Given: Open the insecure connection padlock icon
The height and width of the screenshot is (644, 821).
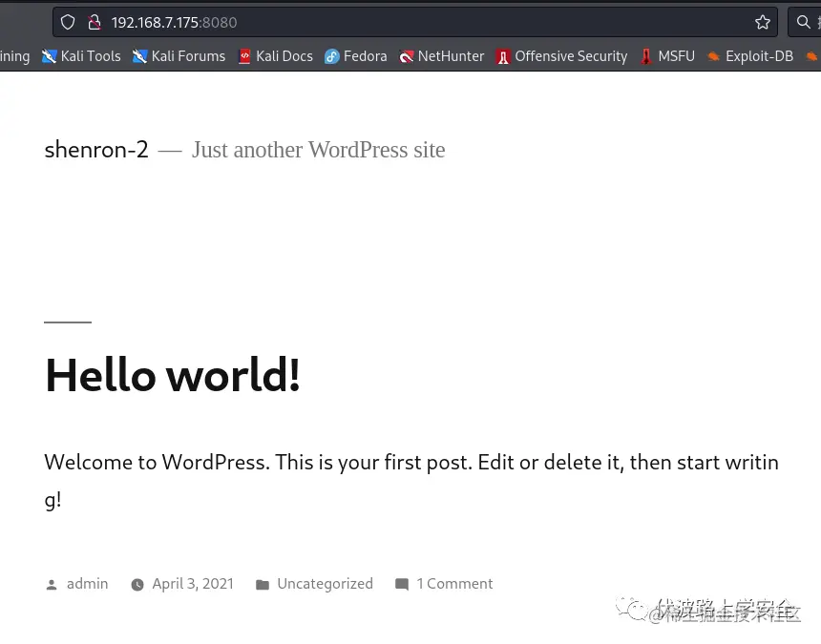Looking at the screenshot, I should pyautogui.click(x=95, y=23).
